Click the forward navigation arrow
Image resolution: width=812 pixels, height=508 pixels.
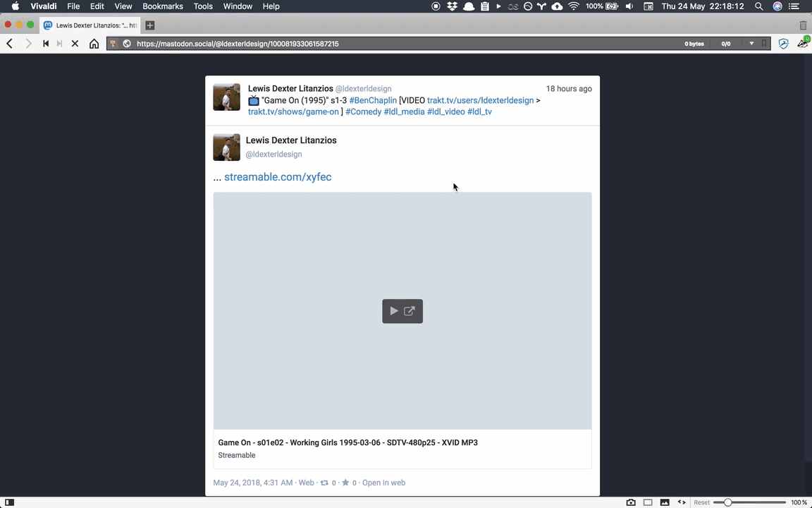[x=28, y=44]
